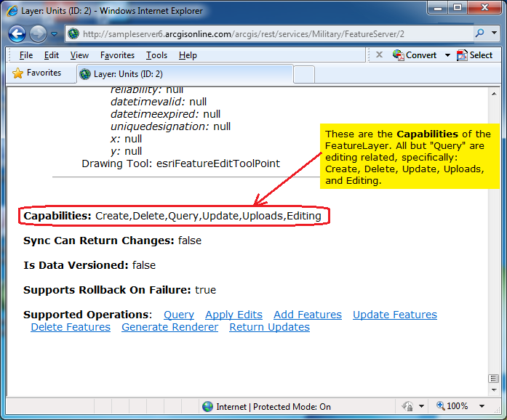The height and width of the screenshot is (420, 507).
Task: Open the zoom level dropdown arrow
Action: coord(482,407)
